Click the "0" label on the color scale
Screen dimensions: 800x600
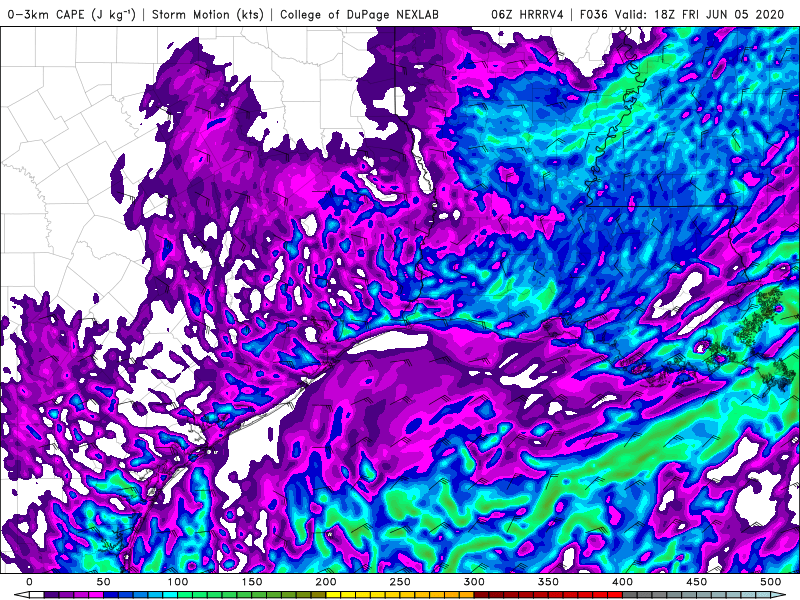[x=29, y=582]
